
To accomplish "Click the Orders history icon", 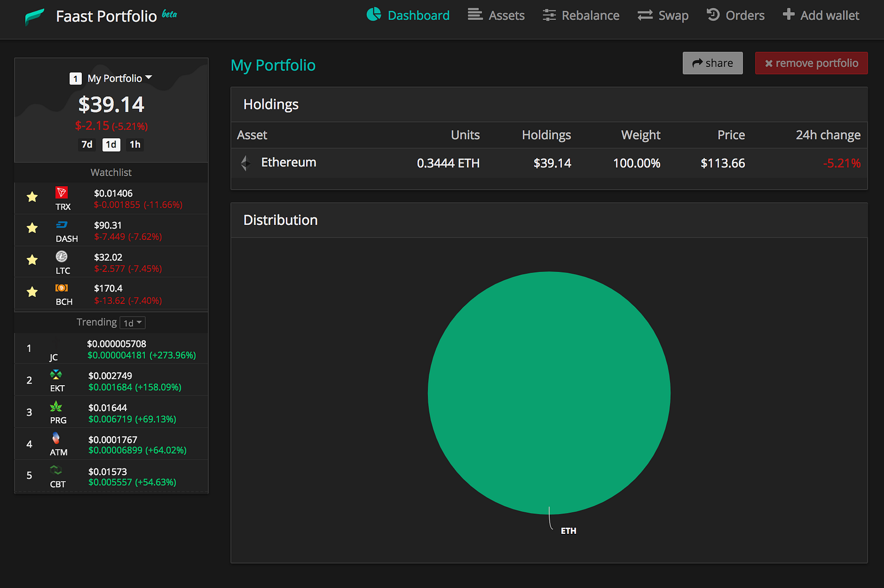I will coord(713,14).
